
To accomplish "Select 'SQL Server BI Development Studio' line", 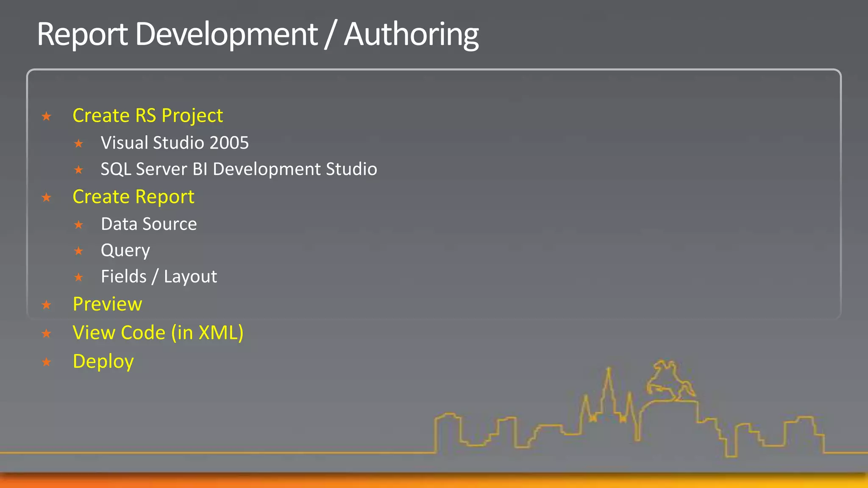I will click(239, 169).
